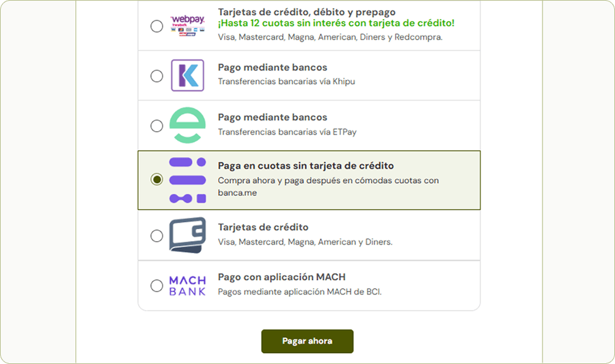This screenshot has height=364, width=615.
Task: Click the ETPay green logo
Action: click(187, 126)
